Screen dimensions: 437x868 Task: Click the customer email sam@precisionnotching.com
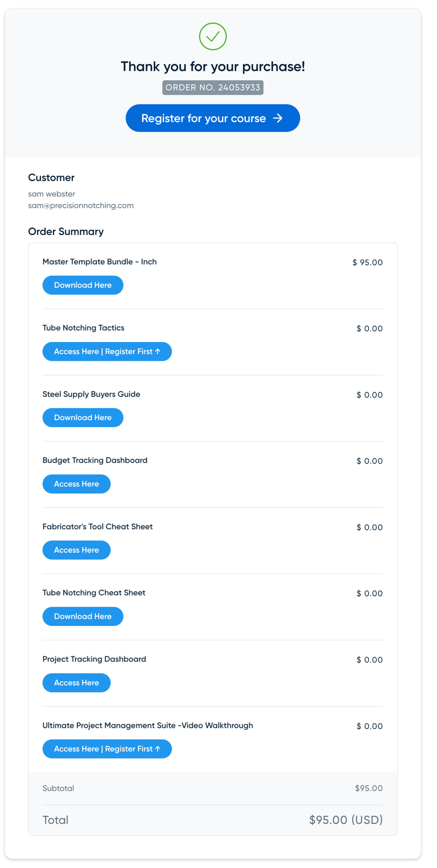[x=81, y=205]
